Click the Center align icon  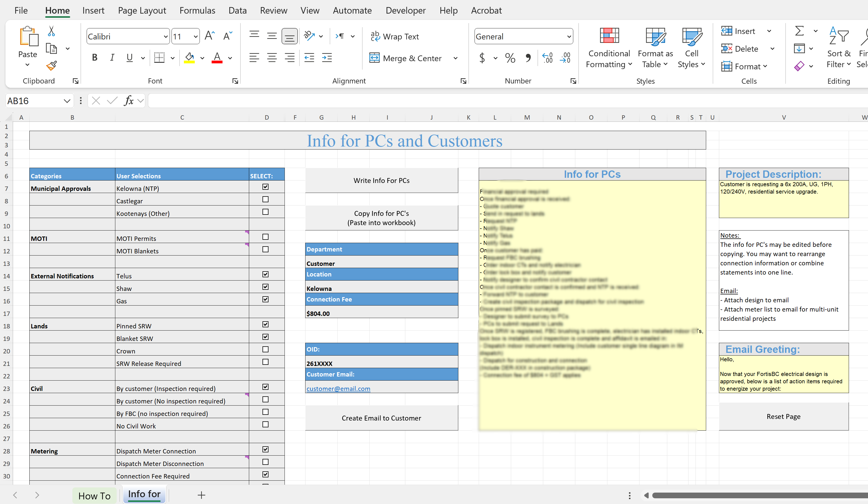click(x=272, y=58)
